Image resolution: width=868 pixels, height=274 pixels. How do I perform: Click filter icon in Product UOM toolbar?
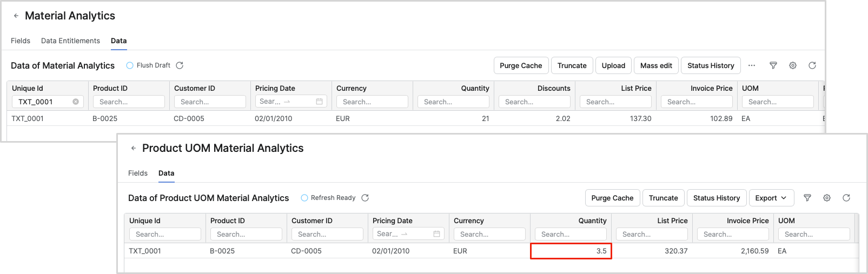tap(807, 198)
